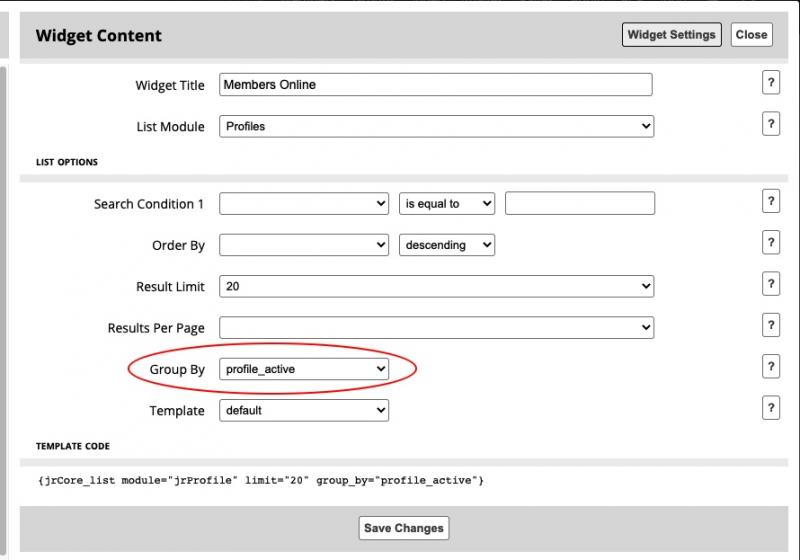The image size is (800, 560).
Task: Click help icon beside Widget Title
Action: 770,83
